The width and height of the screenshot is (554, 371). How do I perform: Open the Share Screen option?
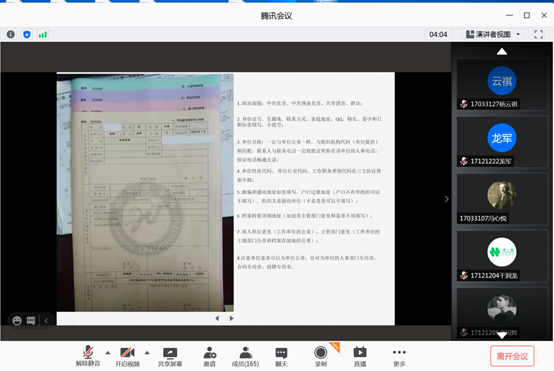click(170, 357)
